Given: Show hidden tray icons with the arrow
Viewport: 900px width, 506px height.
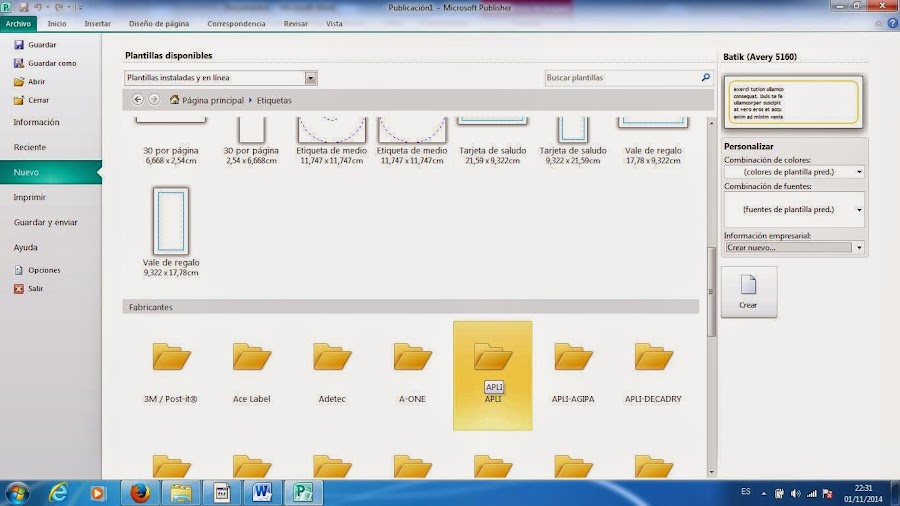Looking at the screenshot, I should pyautogui.click(x=764, y=493).
